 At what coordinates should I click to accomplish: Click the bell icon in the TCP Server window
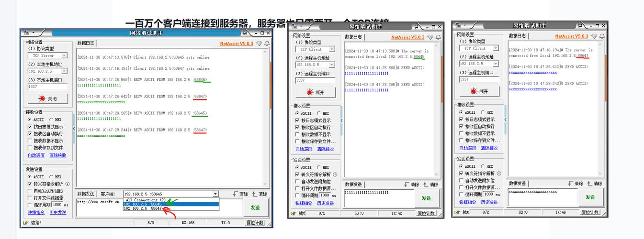(x=267, y=43)
